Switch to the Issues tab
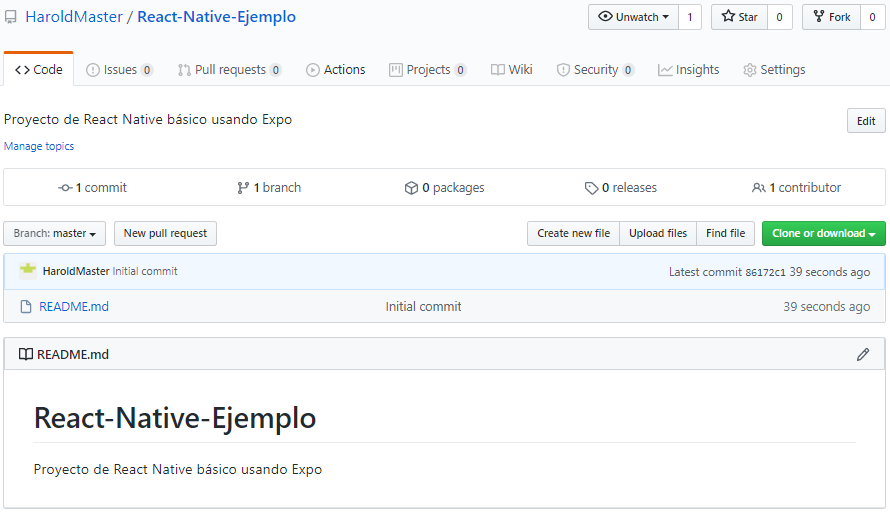The width and height of the screenshot is (890, 512). (119, 70)
